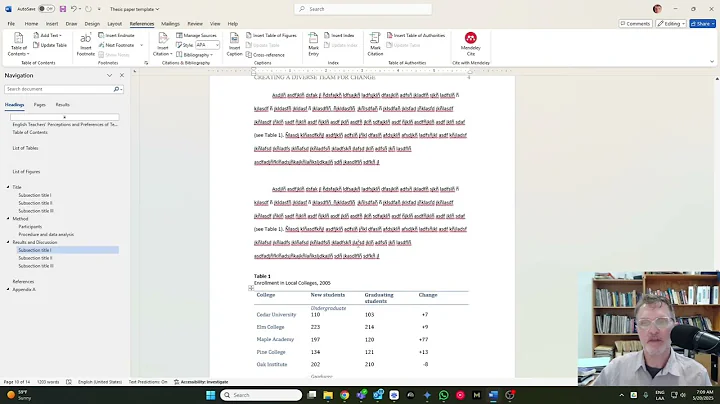Click Insert Table of Figures
720x404 pixels.
[x=271, y=35]
